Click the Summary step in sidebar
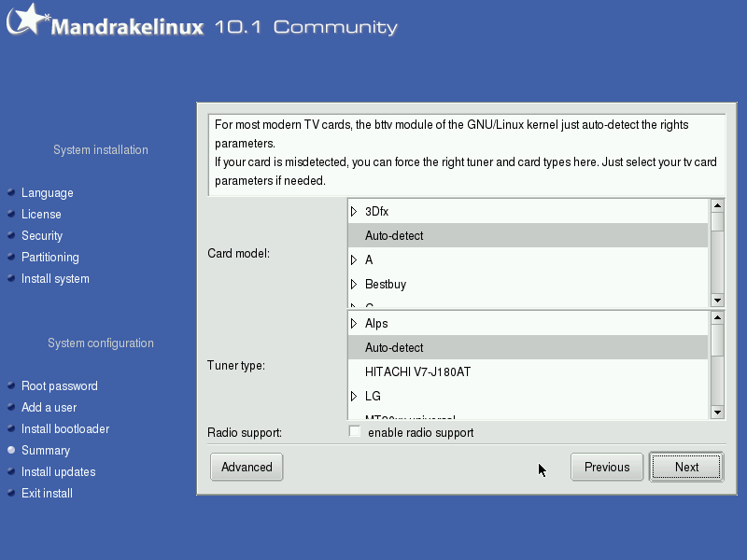 46,451
